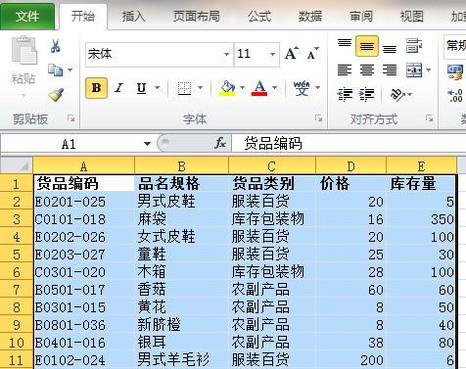Decrease font size with small A icon
Screen dimensions: 466x369
[x=312, y=53]
